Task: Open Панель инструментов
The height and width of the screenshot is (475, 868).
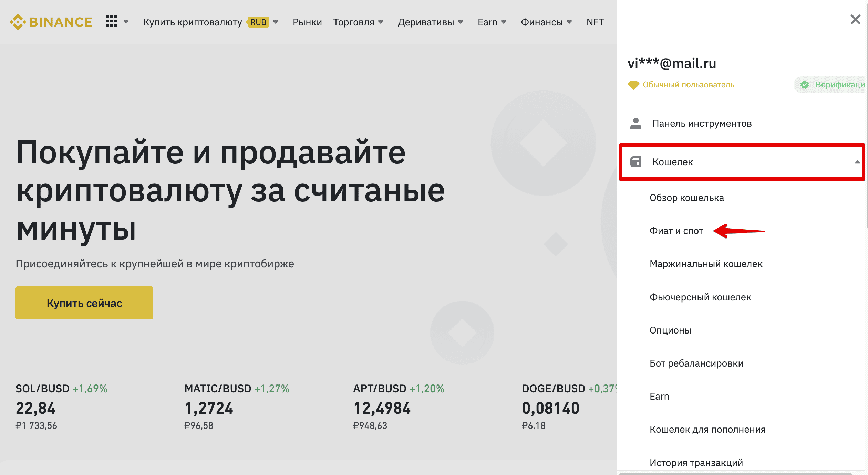Action: 702,123
